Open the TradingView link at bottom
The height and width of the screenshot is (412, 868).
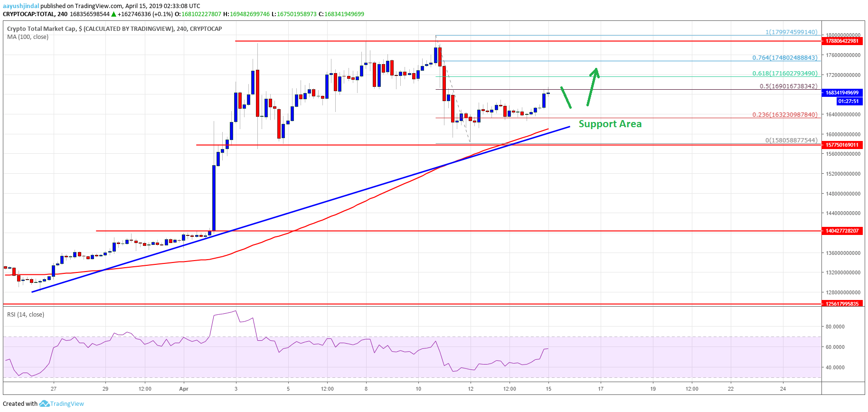pyautogui.click(x=67, y=404)
